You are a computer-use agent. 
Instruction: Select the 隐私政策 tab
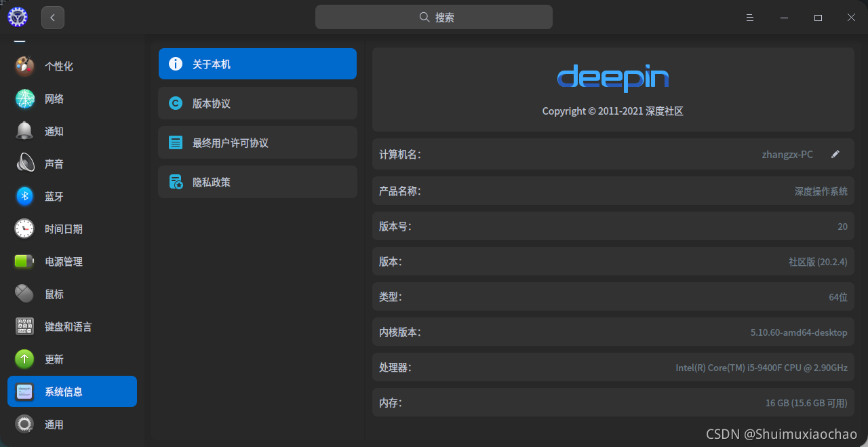point(258,182)
